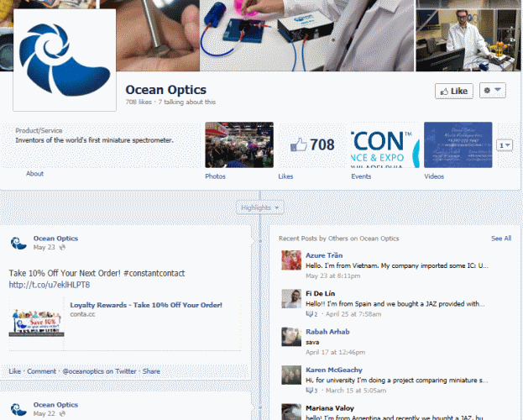This screenshot has width=523, height=420.
Task: Go to the Likes label link
Action: (x=285, y=176)
